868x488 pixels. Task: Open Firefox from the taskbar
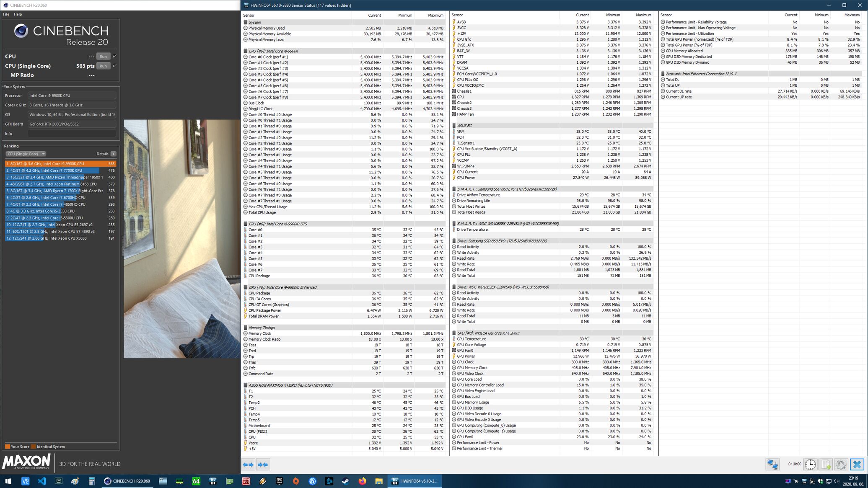click(363, 481)
